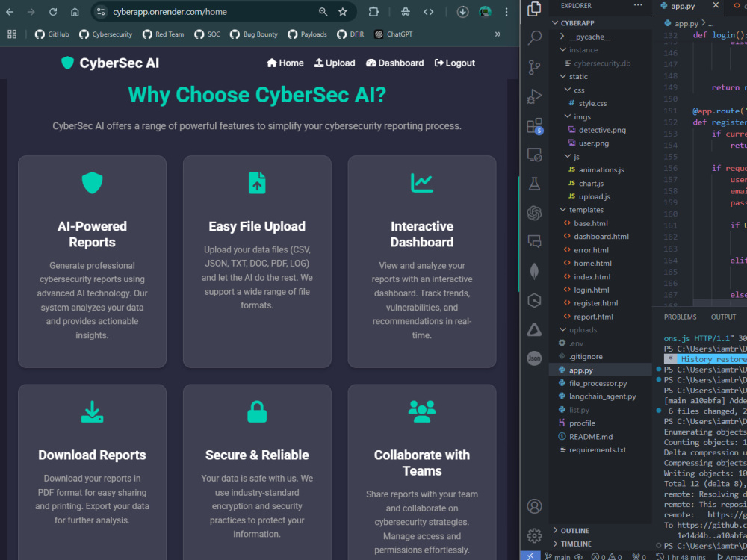Open the Extensions view in VS Code
The height and width of the screenshot is (560, 747).
click(535, 125)
